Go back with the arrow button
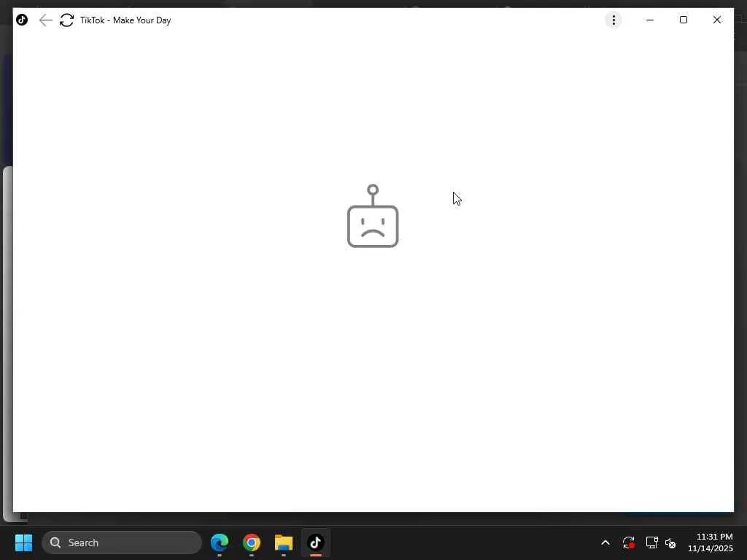Viewport: 747px width, 560px height. point(45,20)
